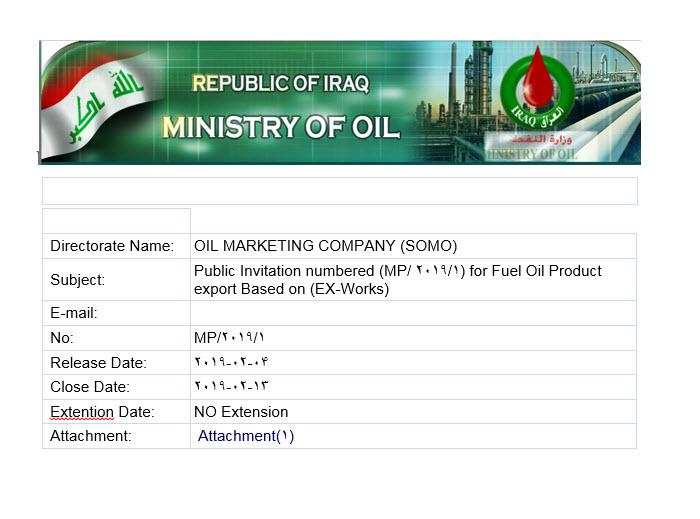Select the MP/٢٠١٩/١ number value
700x519 pixels.
tap(229, 338)
